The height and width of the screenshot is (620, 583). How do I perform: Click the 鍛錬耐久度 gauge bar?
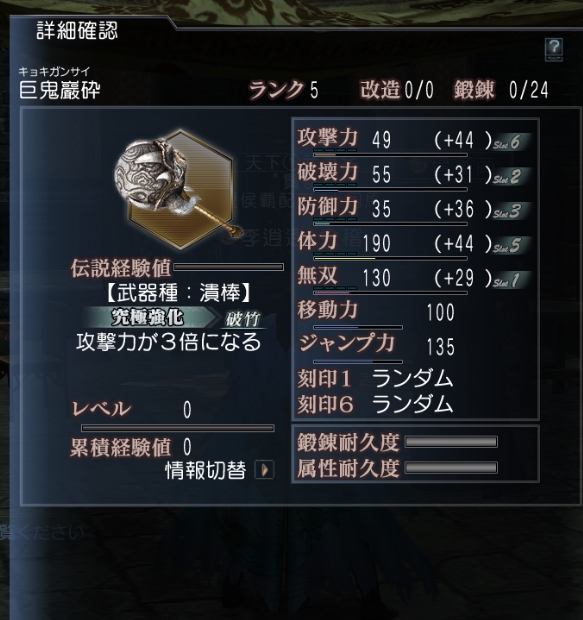451,442
